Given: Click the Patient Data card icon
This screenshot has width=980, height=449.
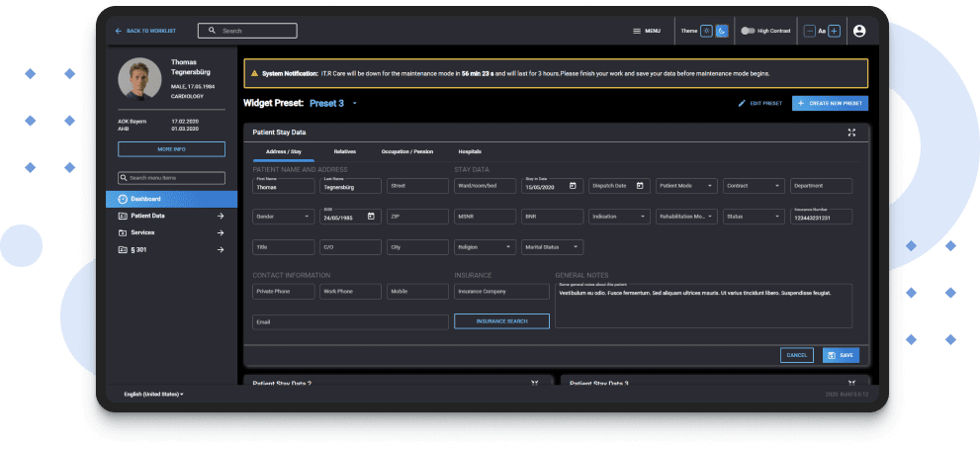Looking at the screenshot, I should click(x=123, y=216).
